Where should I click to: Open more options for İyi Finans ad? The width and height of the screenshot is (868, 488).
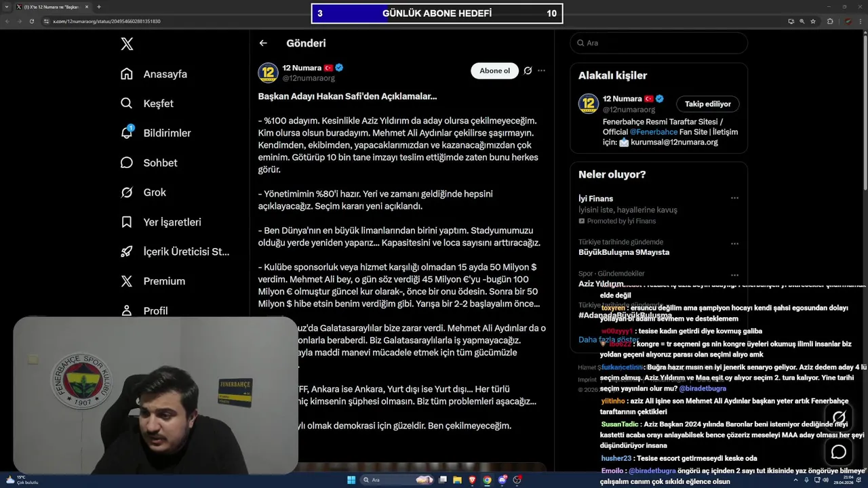click(x=734, y=198)
